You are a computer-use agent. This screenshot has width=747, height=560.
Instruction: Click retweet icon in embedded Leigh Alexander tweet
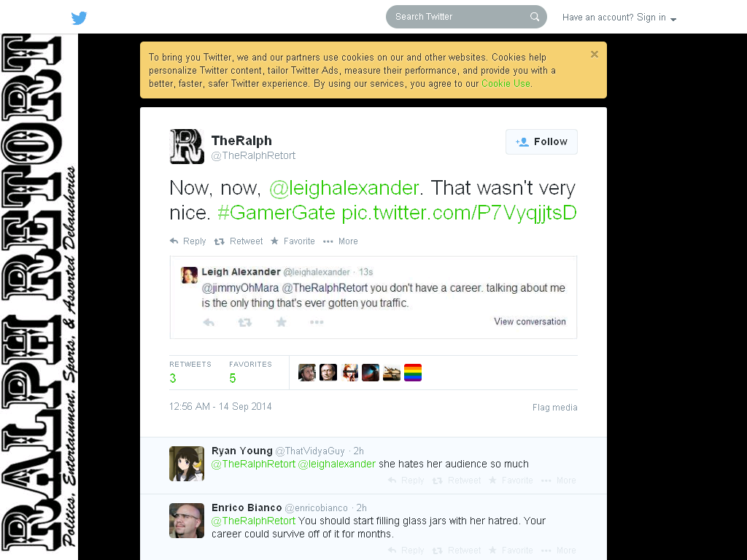(x=245, y=322)
